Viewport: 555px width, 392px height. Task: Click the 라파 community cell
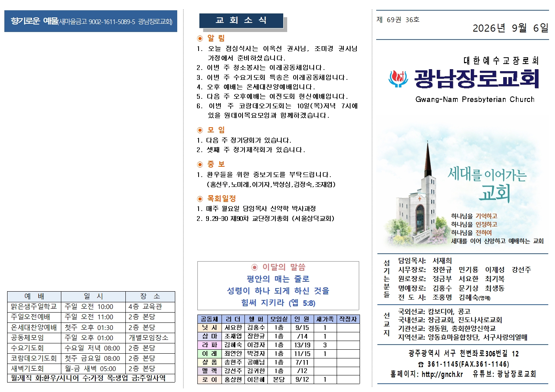click(209, 345)
